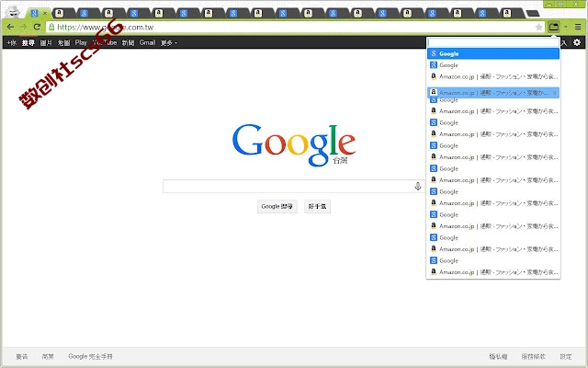The height and width of the screenshot is (368, 588).
Task: Open 地圖 in the Google bar
Action: [x=63, y=43]
